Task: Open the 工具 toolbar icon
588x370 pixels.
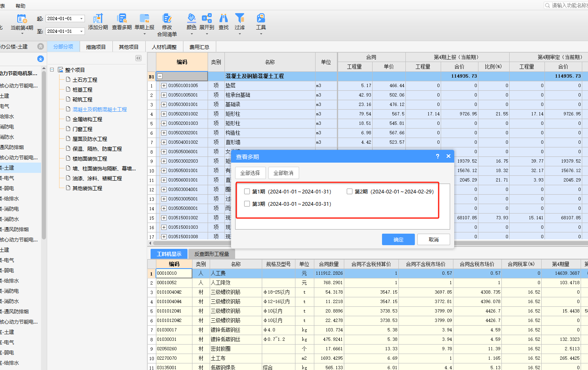Action: [x=261, y=18]
